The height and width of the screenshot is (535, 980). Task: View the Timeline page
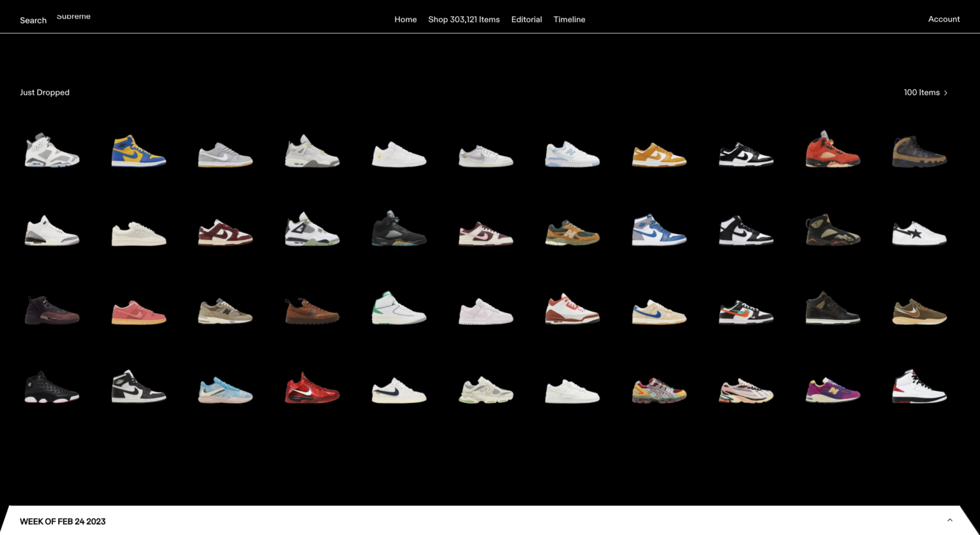pyautogui.click(x=569, y=20)
